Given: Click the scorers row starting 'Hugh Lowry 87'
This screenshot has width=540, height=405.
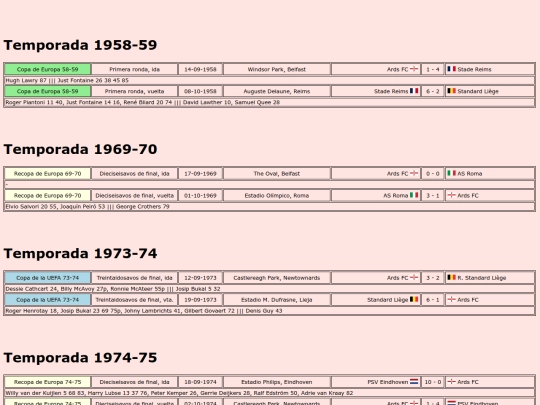Looking at the screenshot, I should click(x=269, y=80).
